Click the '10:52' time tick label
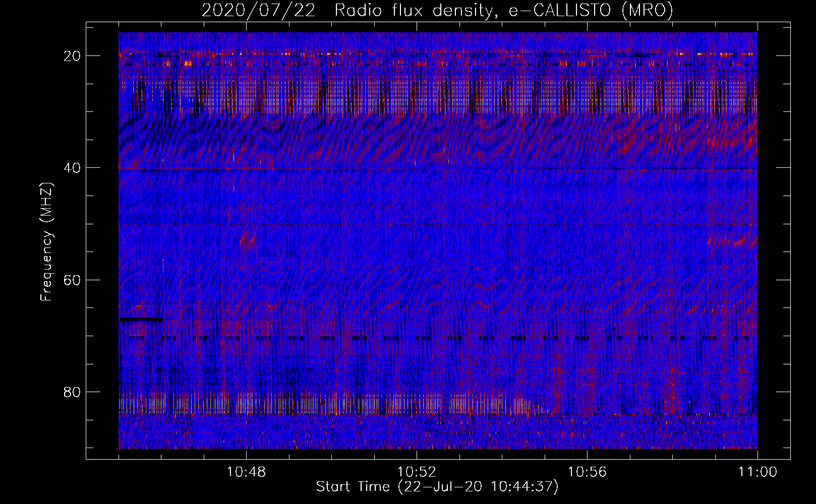 417,472
